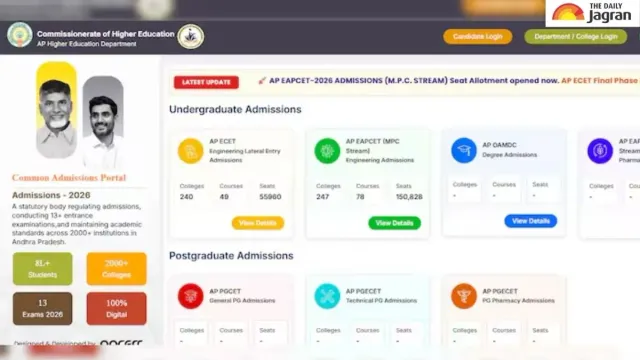Viewport: 640px width, 360px height.
Task: View Details for AP OAMDC
Action: tap(531, 221)
